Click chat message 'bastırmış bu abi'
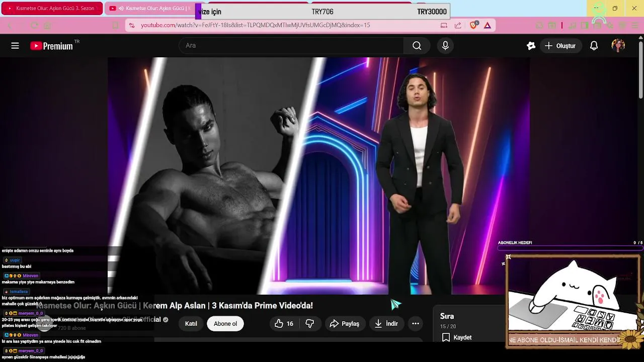This screenshot has width=644, height=362. pos(17,266)
